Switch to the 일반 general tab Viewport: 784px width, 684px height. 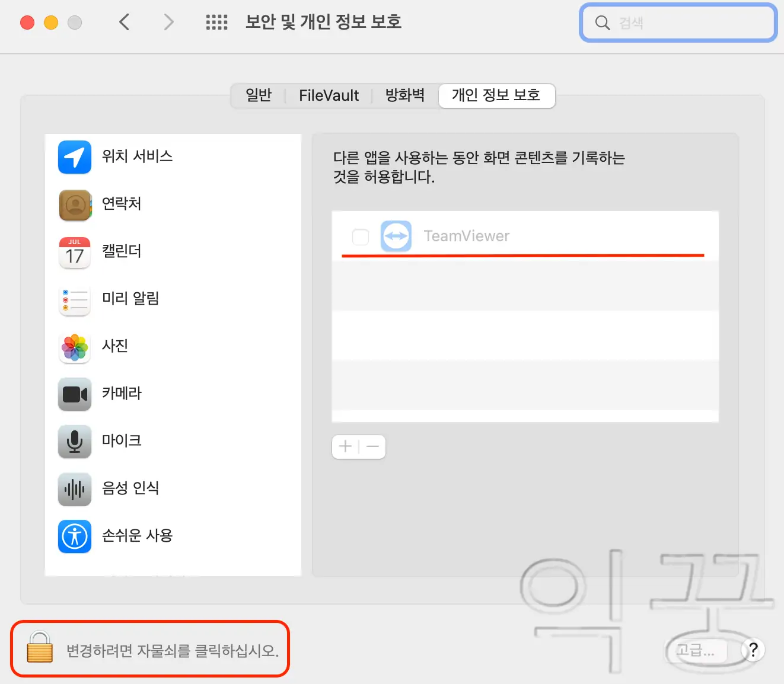pos(258,95)
